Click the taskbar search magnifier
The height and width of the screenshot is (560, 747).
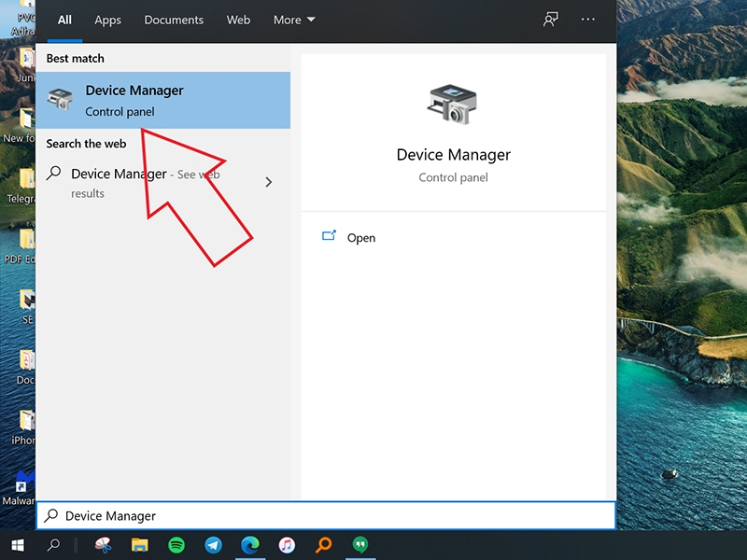[x=54, y=545]
